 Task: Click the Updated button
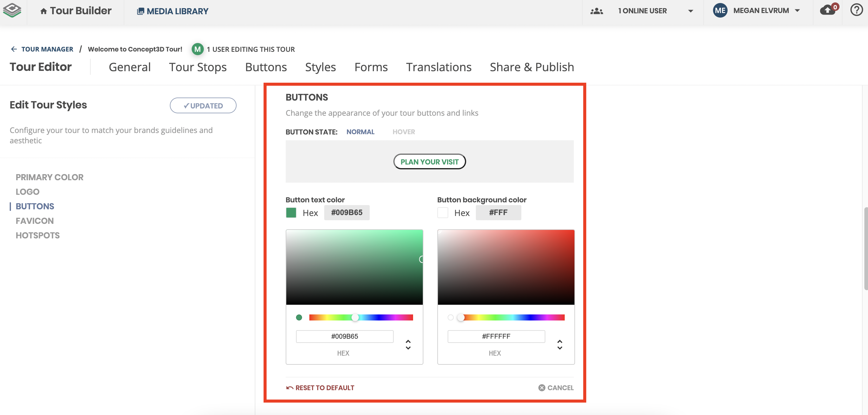pyautogui.click(x=203, y=106)
